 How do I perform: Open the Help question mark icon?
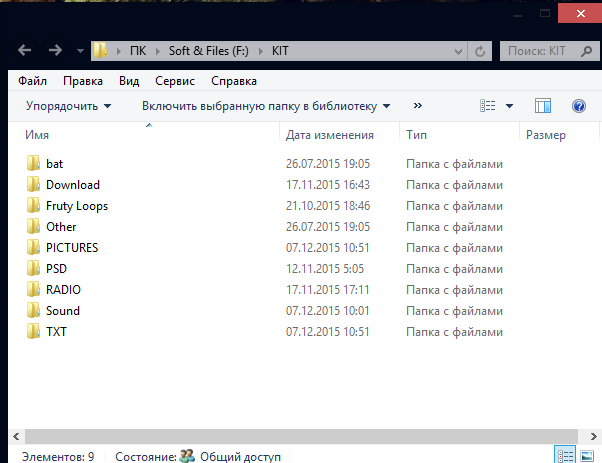pyautogui.click(x=578, y=106)
